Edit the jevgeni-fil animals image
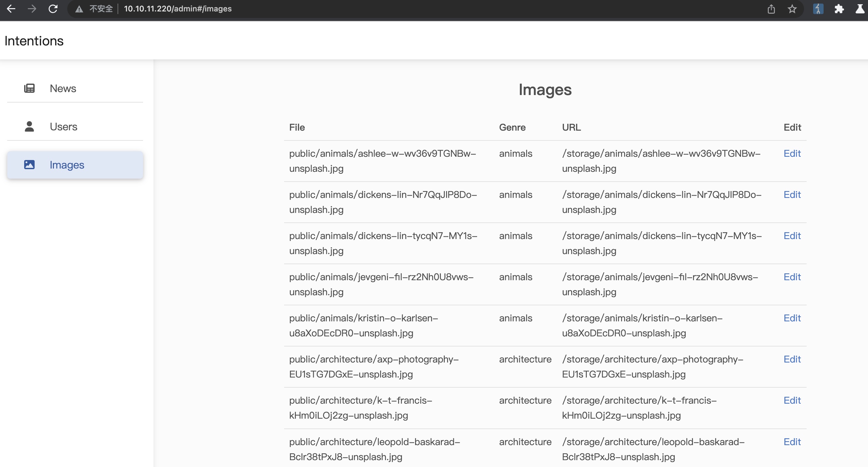Viewport: 868px width, 467px height. [792, 277]
